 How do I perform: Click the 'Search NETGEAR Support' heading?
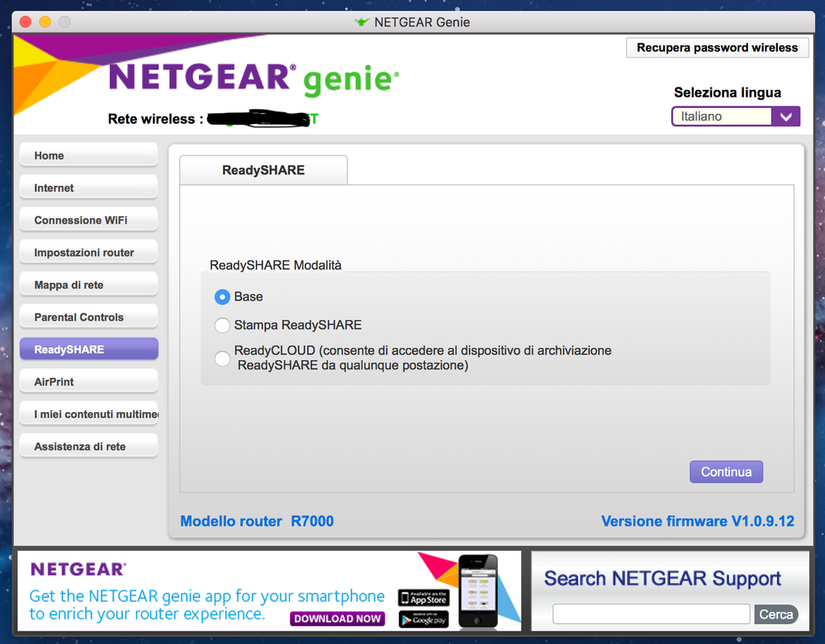[x=661, y=578]
